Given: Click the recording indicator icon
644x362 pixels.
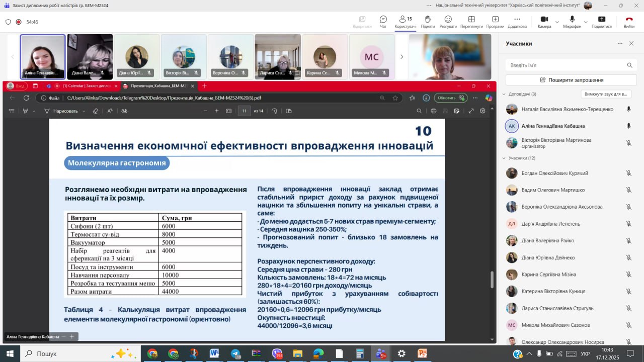Looking at the screenshot, I should click(x=19, y=22).
